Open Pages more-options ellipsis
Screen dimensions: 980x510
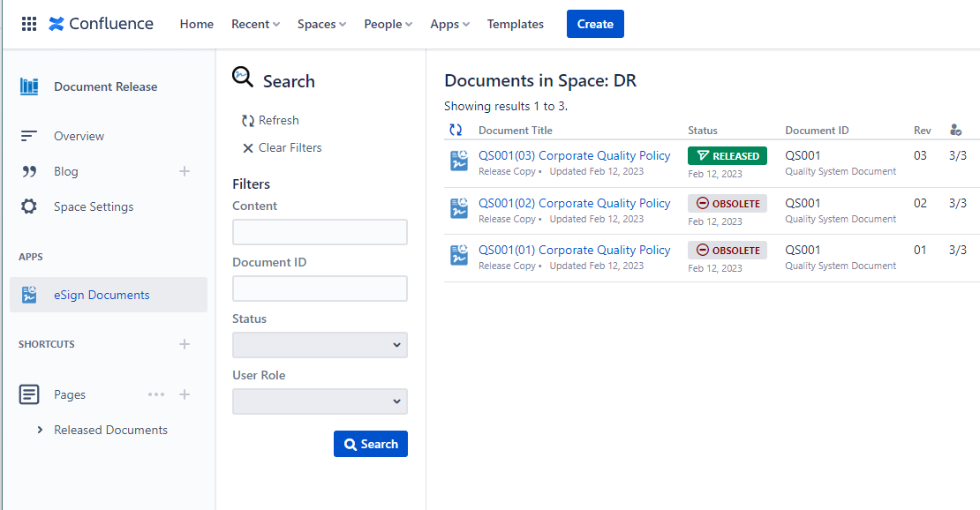[156, 394]
